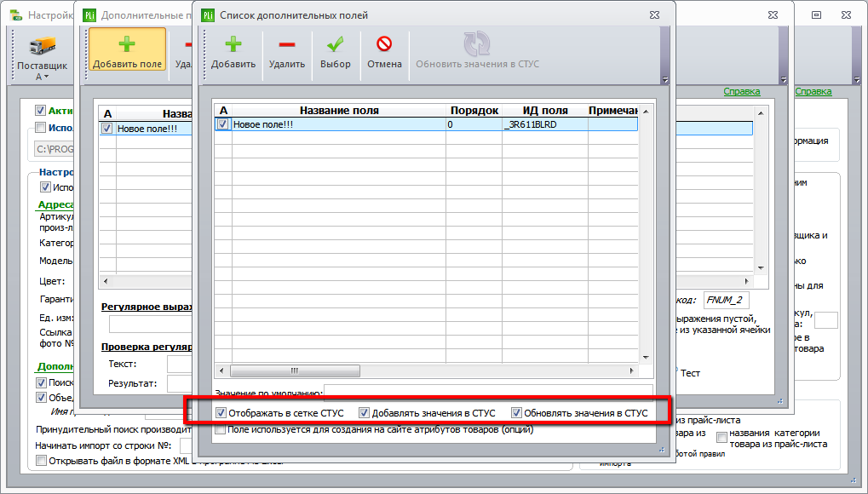
Task: Click the green plus Добавить toolbar button
Action: pyautogui.click(x=233, y=53)
